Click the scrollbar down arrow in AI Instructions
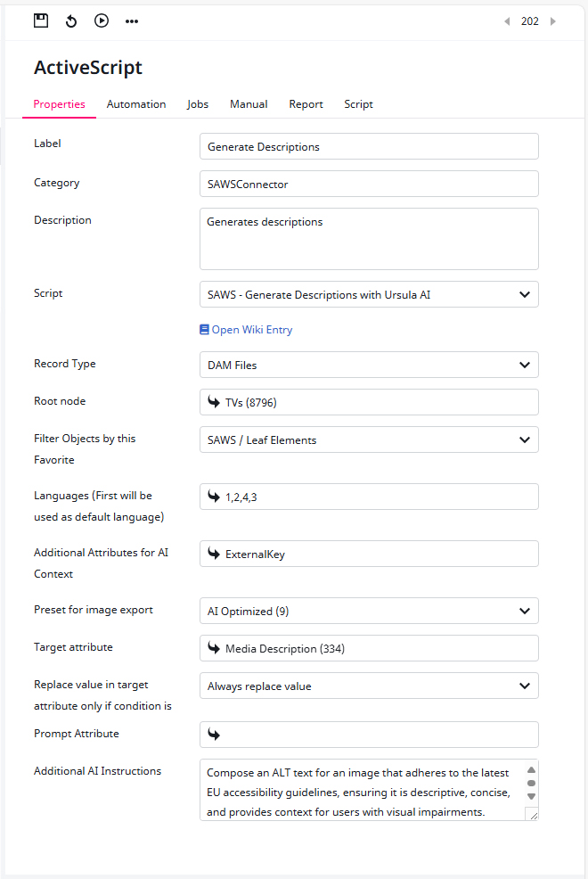 click(x=532, y=796)
